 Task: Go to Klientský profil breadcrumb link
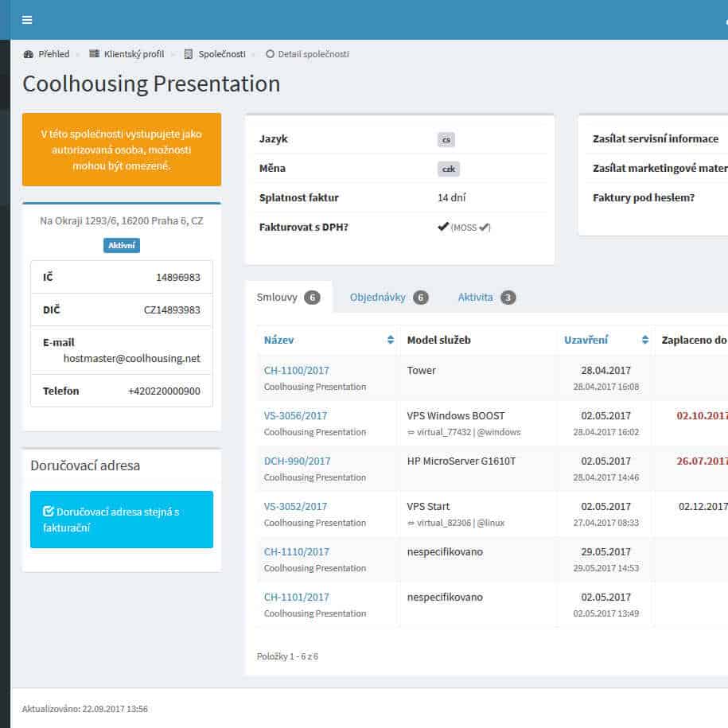point(134,54)
